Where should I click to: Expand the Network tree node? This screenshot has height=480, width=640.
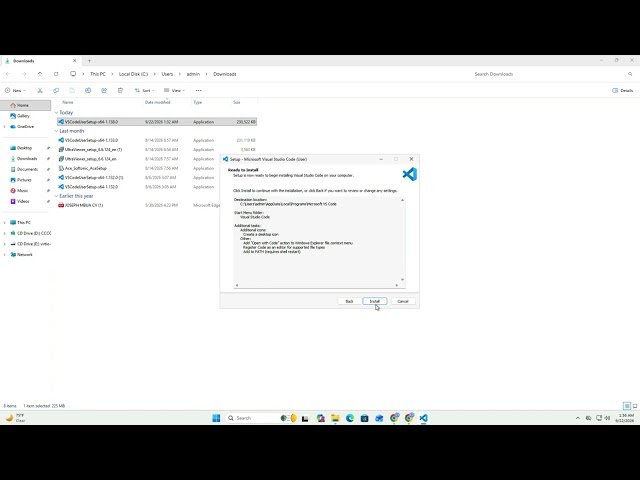coord(5,254)
